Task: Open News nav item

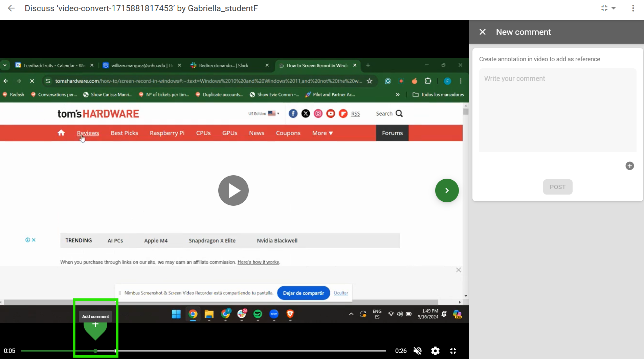Action: [x=257, y=133]
